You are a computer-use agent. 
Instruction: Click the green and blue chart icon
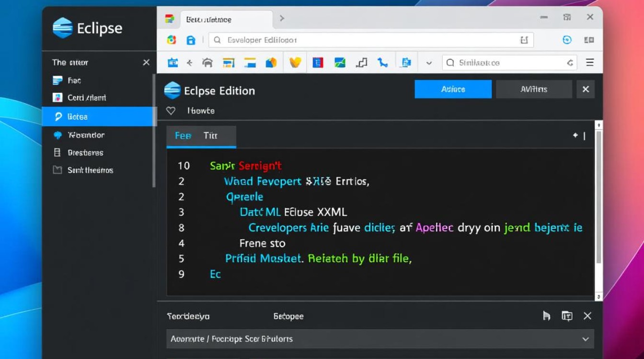tap(340, 63)
